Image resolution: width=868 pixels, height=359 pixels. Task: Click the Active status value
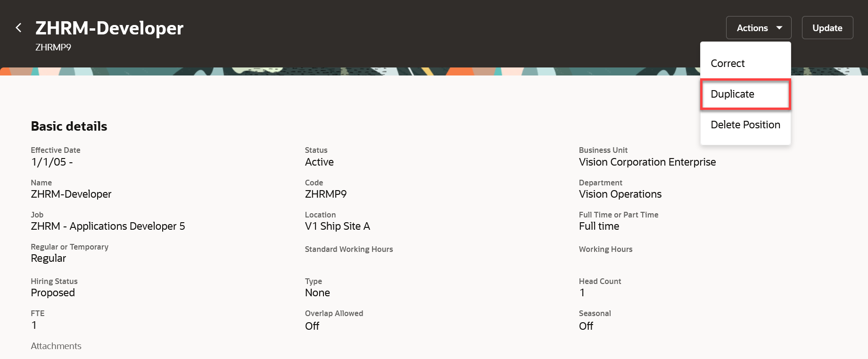coord(319,162)
